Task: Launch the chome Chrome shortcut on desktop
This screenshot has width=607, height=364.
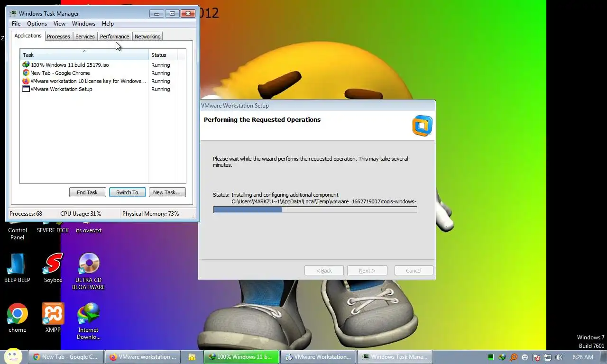Action: 17,318
